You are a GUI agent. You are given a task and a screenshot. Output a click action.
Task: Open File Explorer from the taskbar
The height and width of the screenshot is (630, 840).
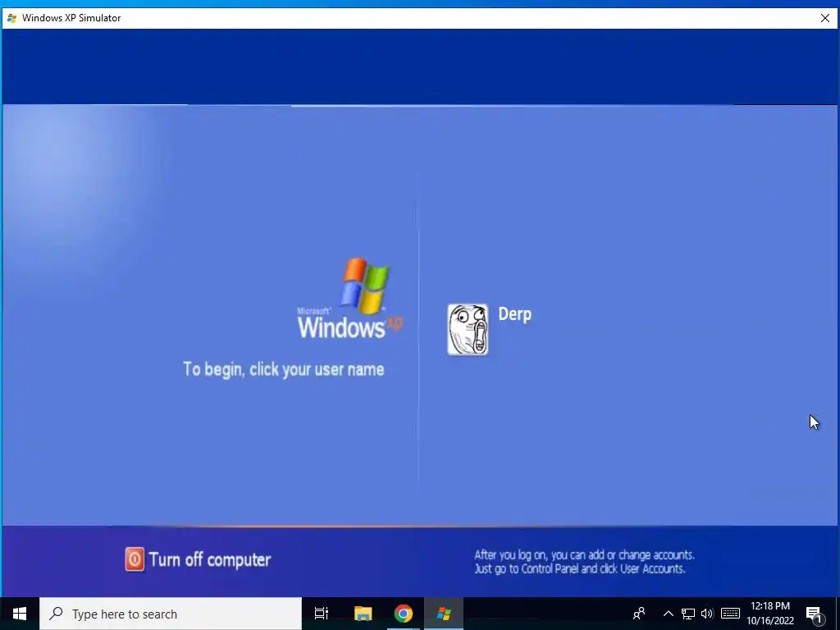[363, 614]
